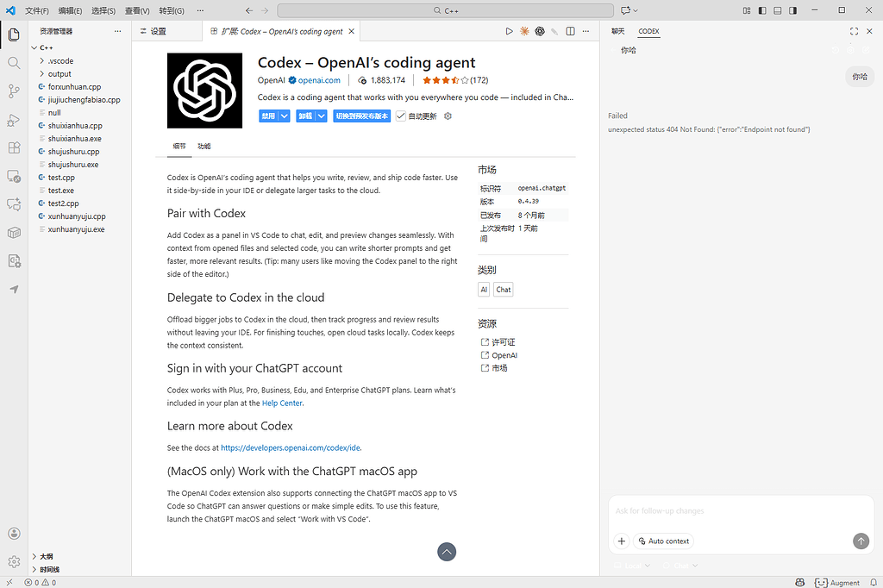Open the Local mode dropdown in Codex
883x588 pixels.
(x=632, y=566)
